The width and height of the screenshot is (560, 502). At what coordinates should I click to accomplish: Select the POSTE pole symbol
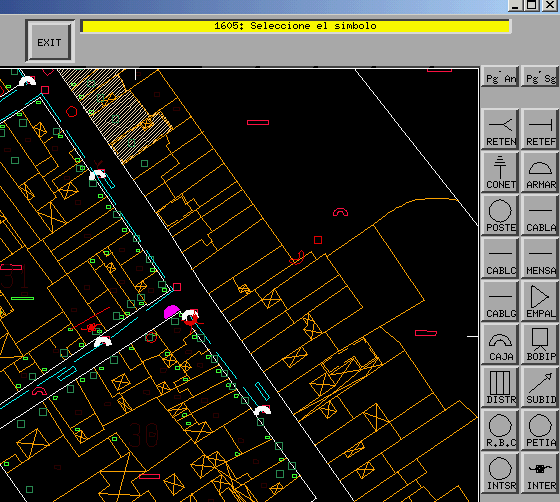[500, 215]
